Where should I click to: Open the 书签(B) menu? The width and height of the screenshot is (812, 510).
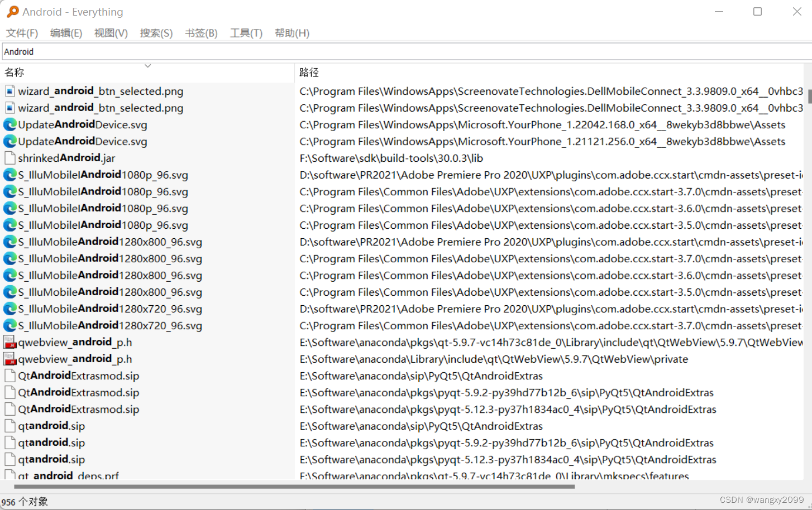(201, 33)
